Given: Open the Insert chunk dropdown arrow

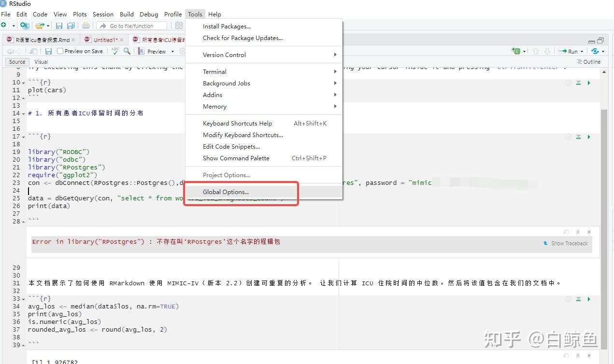Looking at the screenshot, I should tap(524, 52).
